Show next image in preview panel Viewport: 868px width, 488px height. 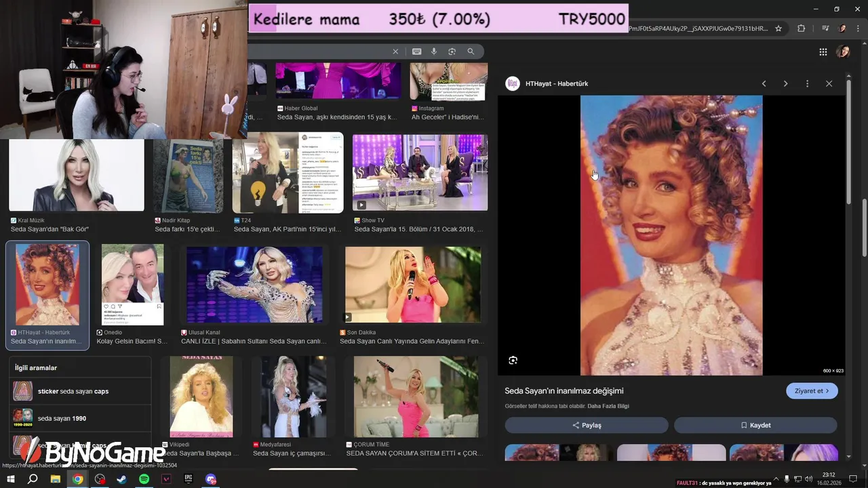785,83
